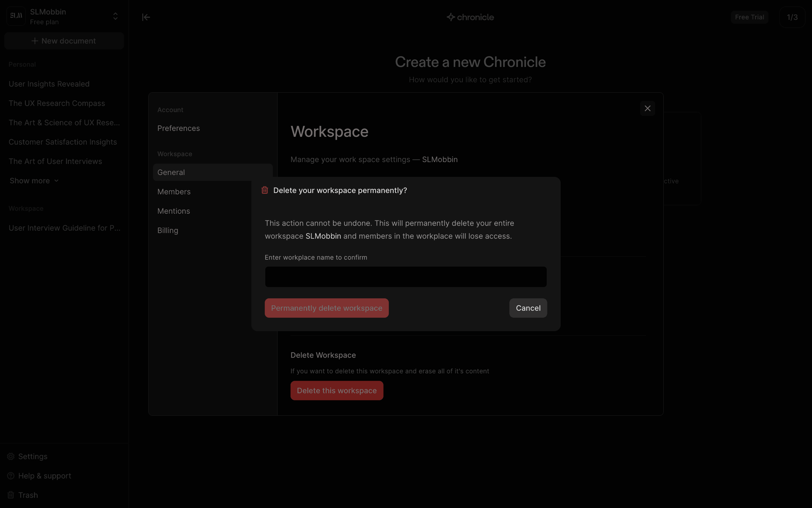Click 'Delete your workspace permanently?' heading

pyautogui.click(x=340, y=190)
